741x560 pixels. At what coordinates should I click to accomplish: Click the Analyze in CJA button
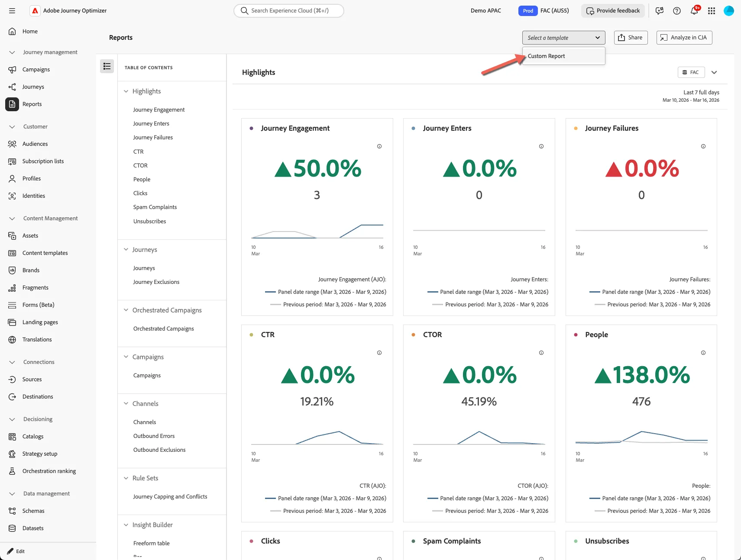(x=684, y=38)
